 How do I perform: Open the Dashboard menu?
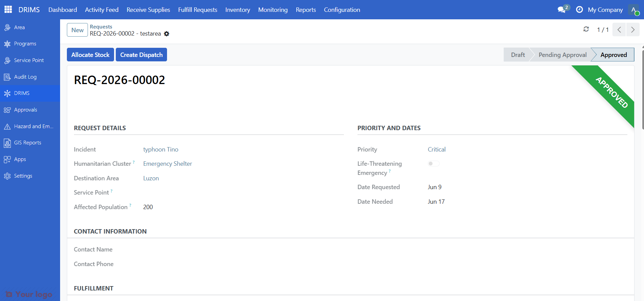click(x=63, y=9)
